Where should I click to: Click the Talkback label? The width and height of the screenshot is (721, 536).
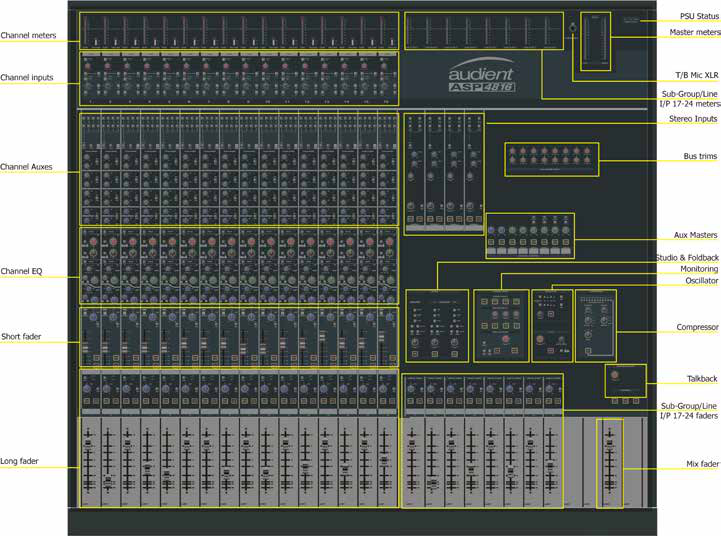click(702, 379)
